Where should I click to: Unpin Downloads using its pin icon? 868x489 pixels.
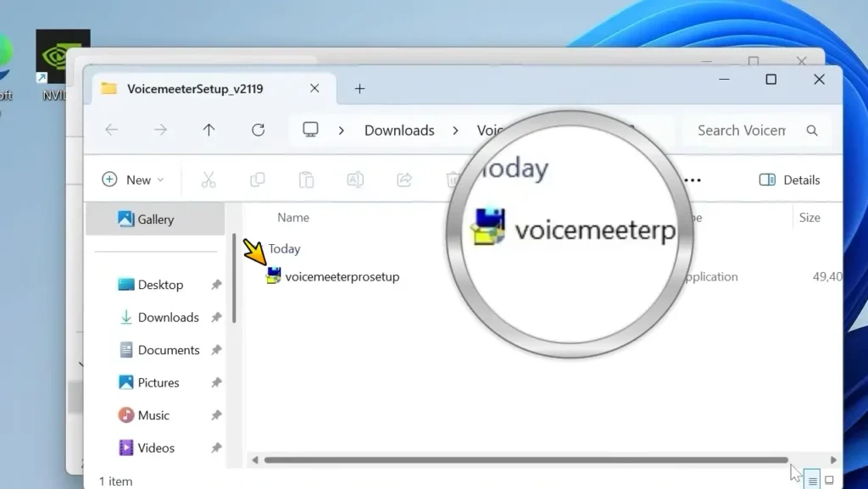tap(216, 318)
